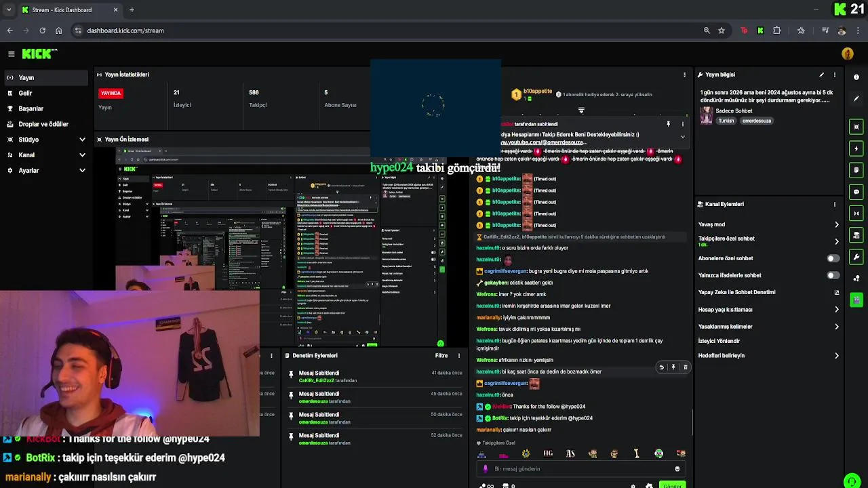Click the Turkish language tag
The width and height of the screenshot is (868, 488).
[x=726, y=121]
